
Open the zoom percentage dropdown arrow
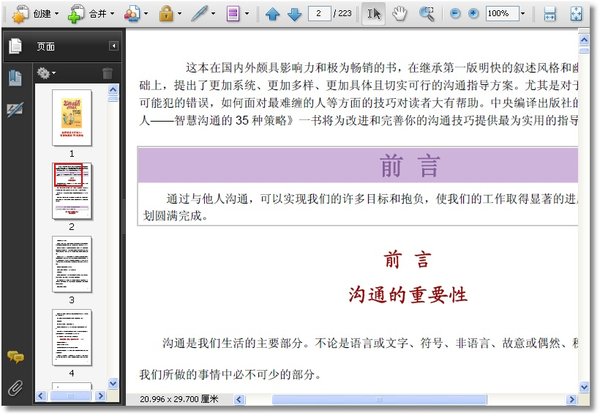[523, 14]
